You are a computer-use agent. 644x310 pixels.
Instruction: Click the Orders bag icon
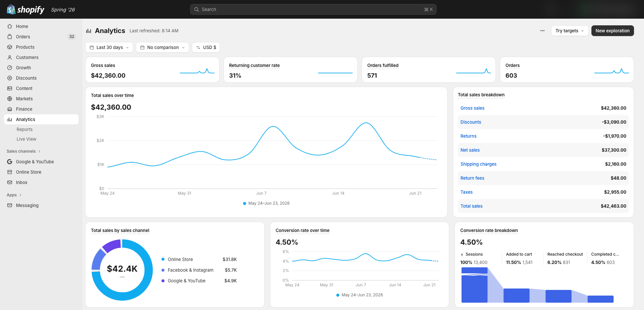click(x=10, y=37)
